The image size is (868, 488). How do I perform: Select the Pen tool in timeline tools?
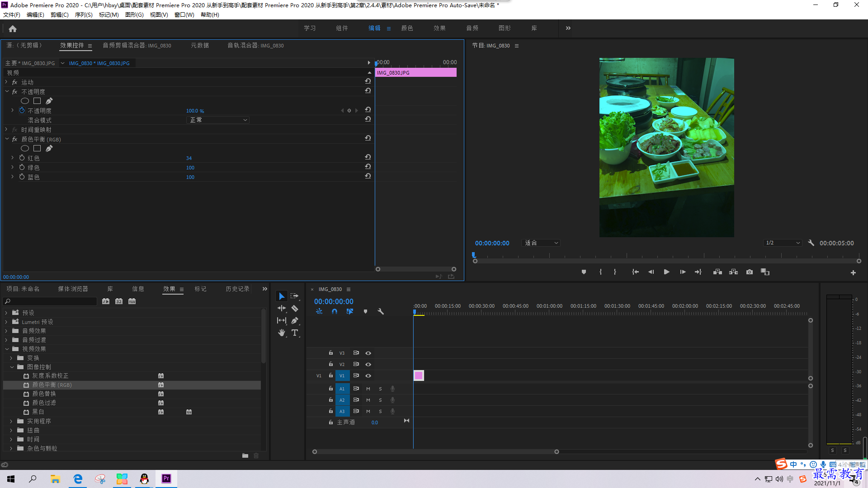[295, 320]
